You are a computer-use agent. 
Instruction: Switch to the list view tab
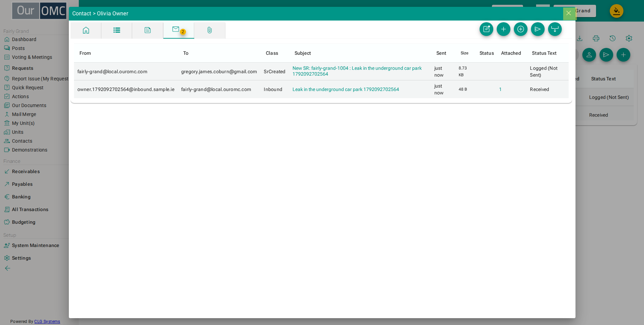pos(117,30)
